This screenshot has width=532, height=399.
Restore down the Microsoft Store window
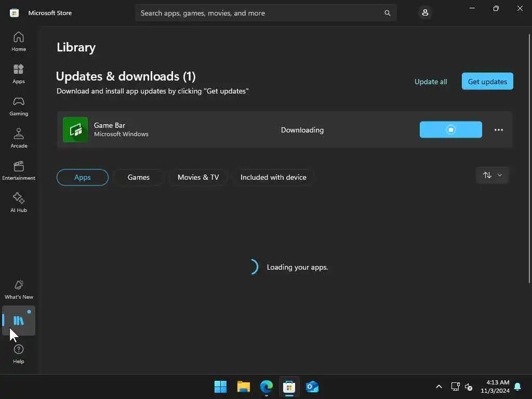496,8
